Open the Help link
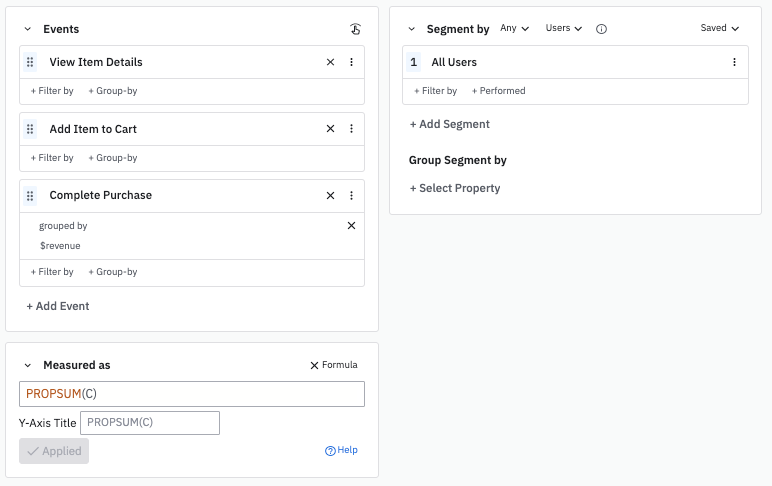 point(341,451)
